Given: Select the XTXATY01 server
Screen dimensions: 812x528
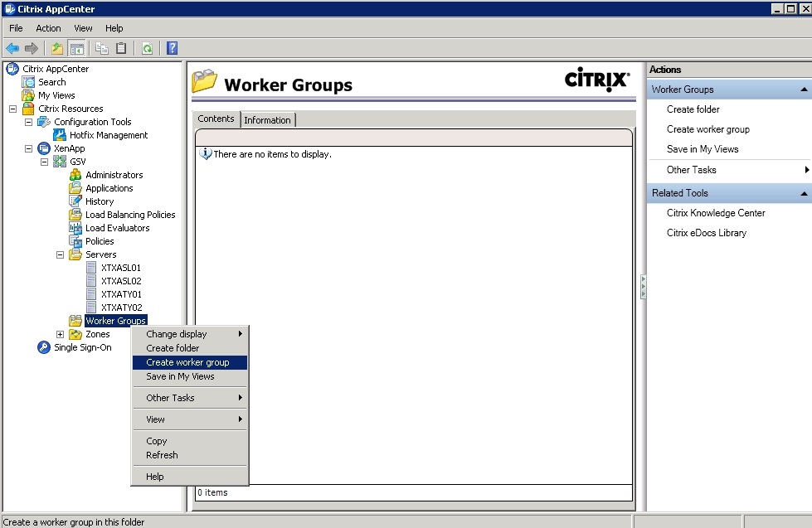Looking at the screenshot, I should click(121, 294).
